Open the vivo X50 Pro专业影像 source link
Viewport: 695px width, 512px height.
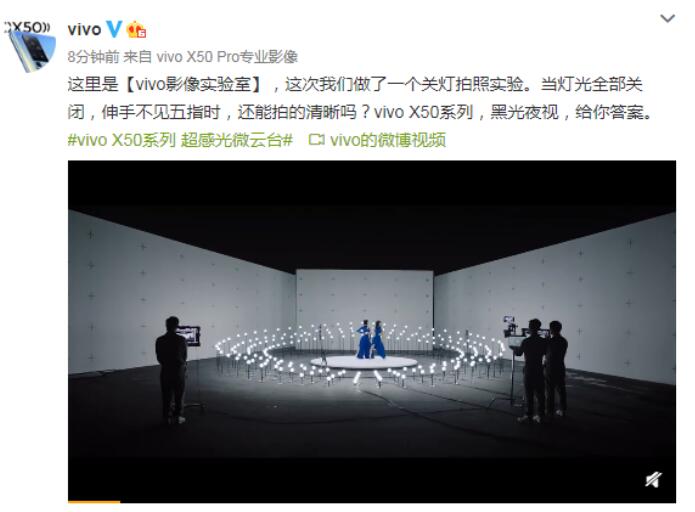227,57
